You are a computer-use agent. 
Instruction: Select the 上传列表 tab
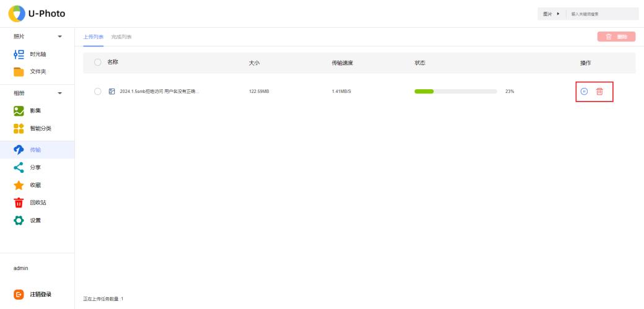(94, 37)
